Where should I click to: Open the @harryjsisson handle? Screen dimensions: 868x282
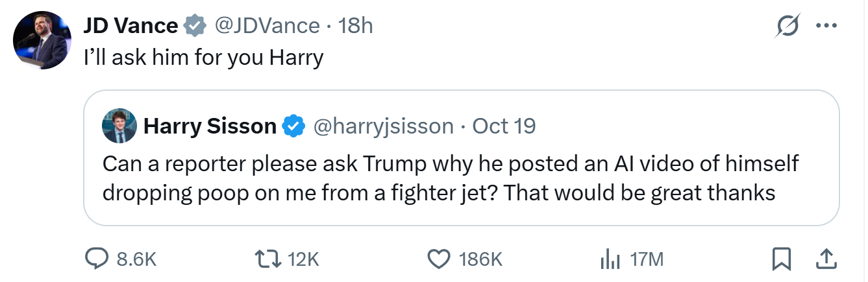[384, 126]
